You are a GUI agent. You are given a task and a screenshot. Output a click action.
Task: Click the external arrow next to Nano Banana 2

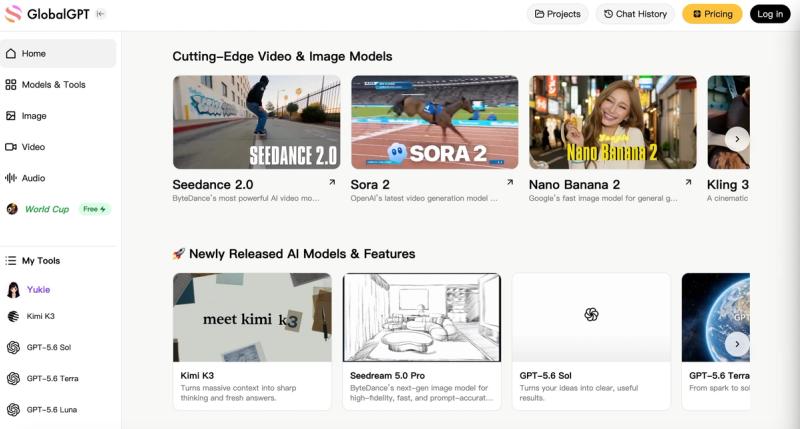(x=688, y=182)
